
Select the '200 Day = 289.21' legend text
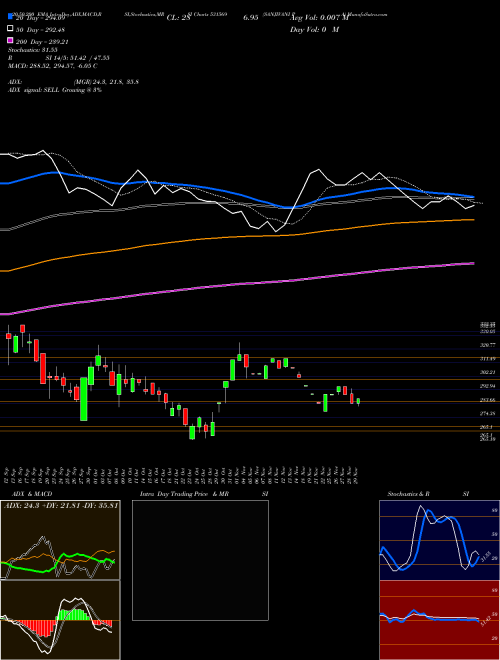coord(42,42)
